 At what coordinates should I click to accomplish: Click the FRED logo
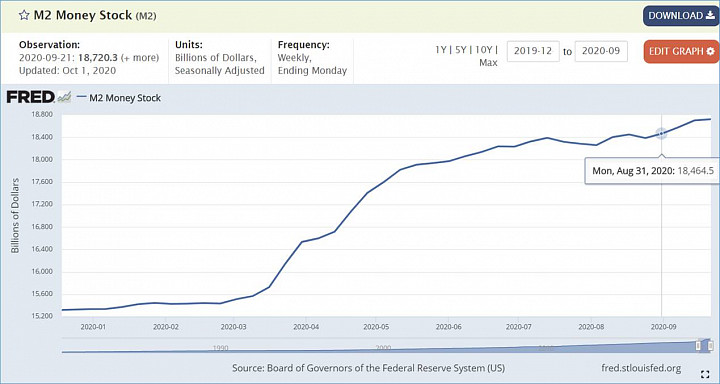click(30, 97)
